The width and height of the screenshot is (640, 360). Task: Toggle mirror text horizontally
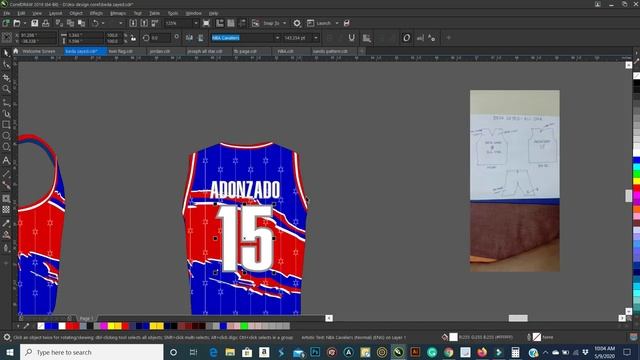[189, 38]
